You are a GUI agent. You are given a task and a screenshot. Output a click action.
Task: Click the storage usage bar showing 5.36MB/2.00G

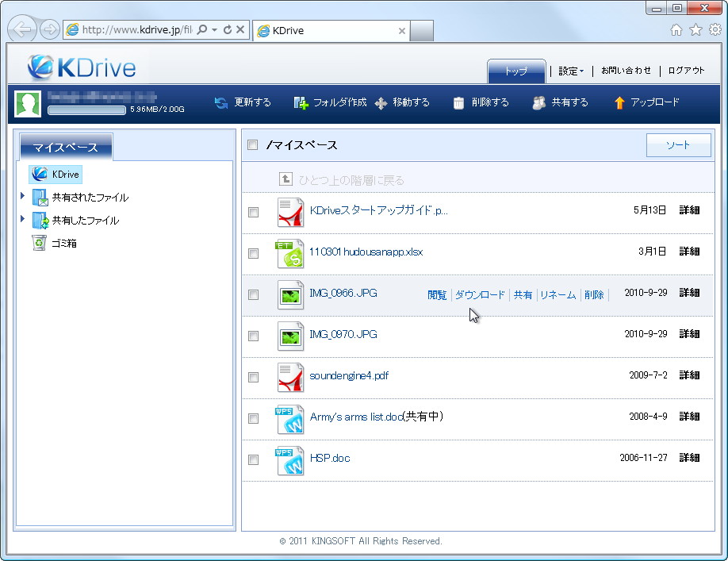(x=86, y=110)
